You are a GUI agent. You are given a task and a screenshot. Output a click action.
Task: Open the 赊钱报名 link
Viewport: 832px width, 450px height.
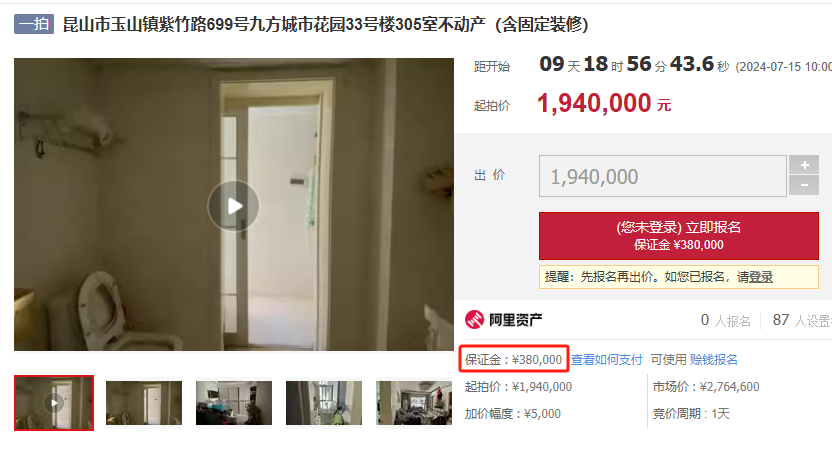pyautogui.click(x=714, y=360)
